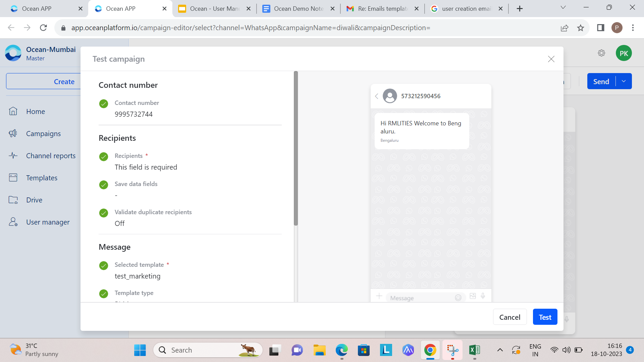Click image attachment icon in preview
644x362 pixels.
click(x=473, y=296)
